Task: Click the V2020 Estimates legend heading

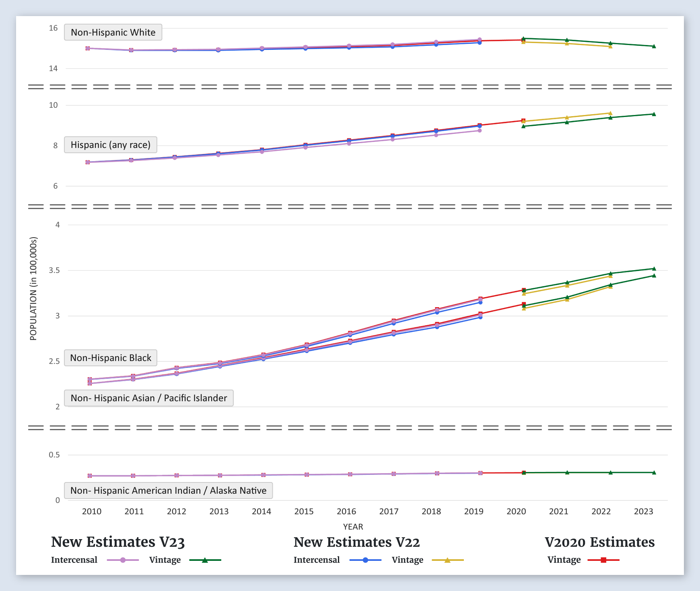Action: tap(599, 542)
